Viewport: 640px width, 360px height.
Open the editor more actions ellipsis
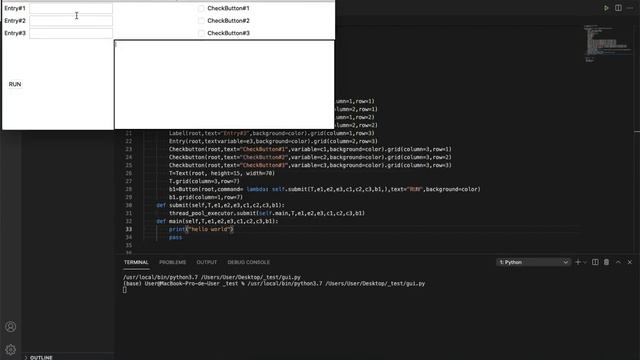point(630,8)
